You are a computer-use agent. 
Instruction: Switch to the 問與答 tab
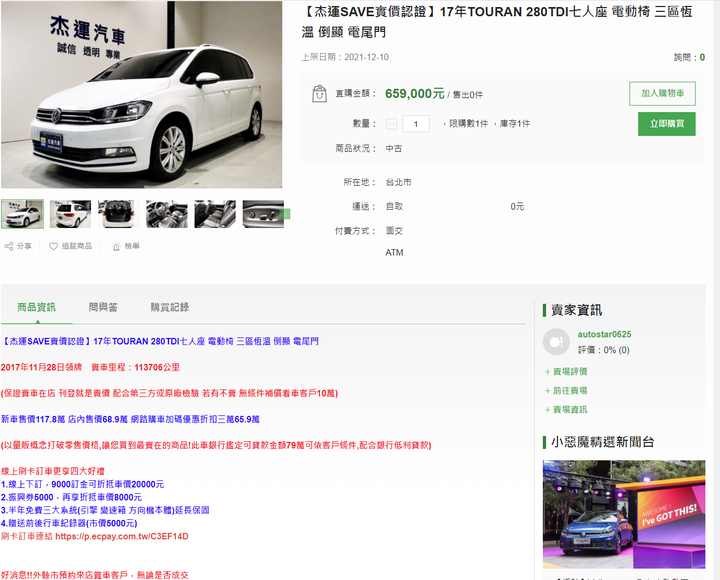(x=103, y=307)
